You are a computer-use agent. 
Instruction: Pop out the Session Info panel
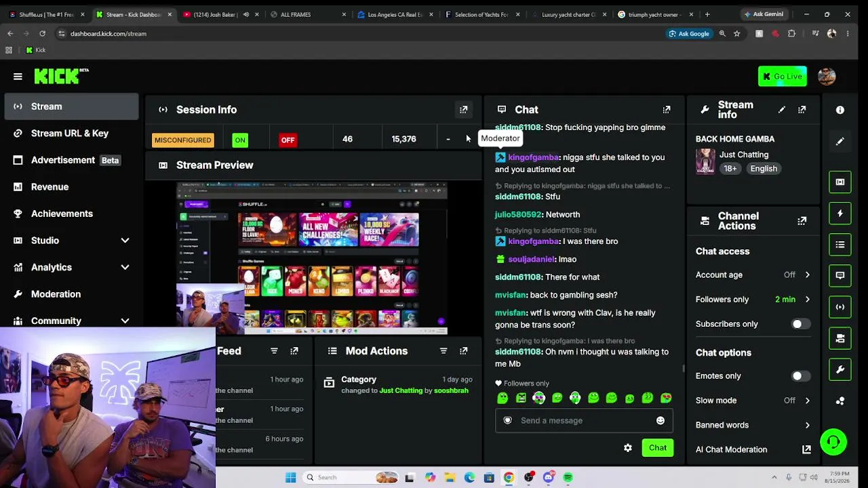464,110
